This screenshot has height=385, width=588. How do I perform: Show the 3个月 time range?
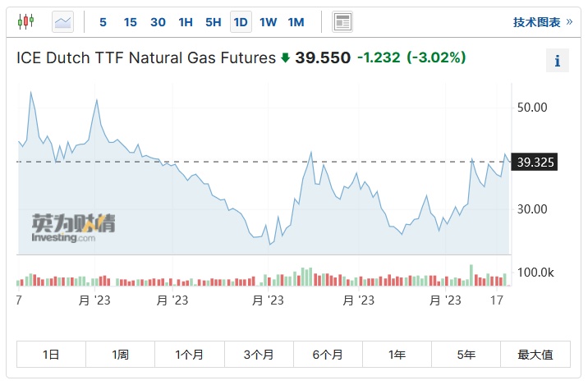pos(259,355)
